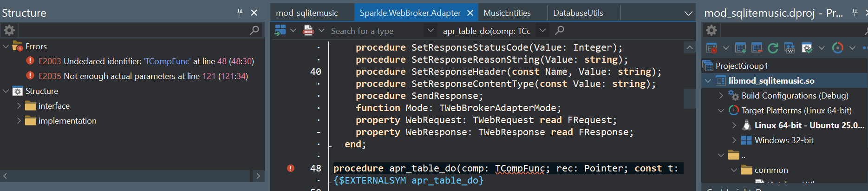This screenshot has height=191, width=868.
Task: Click the red error marker at line 48
Action: click(x=291, y=168)
